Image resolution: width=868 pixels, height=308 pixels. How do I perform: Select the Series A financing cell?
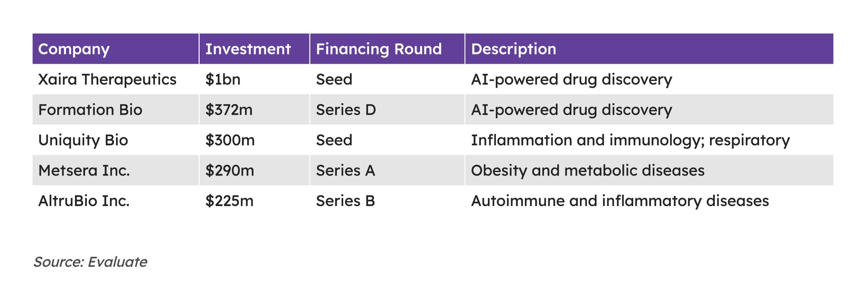(345, 170)
